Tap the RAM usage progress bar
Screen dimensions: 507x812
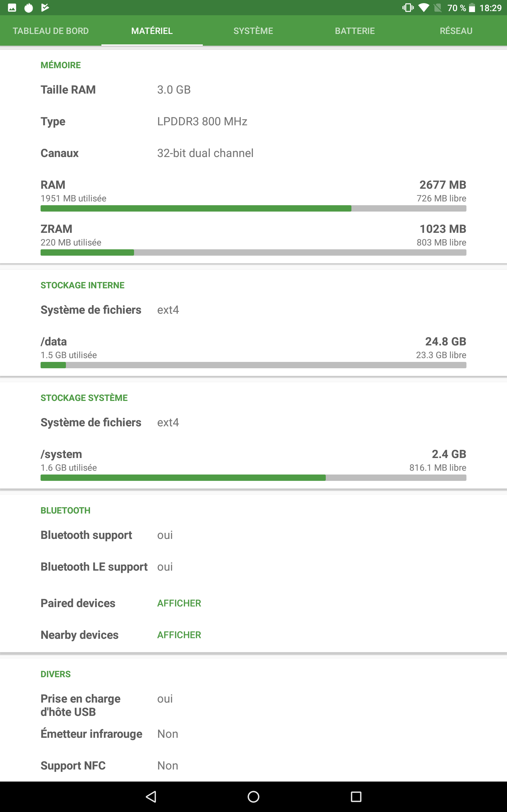[x=253, y=208]
